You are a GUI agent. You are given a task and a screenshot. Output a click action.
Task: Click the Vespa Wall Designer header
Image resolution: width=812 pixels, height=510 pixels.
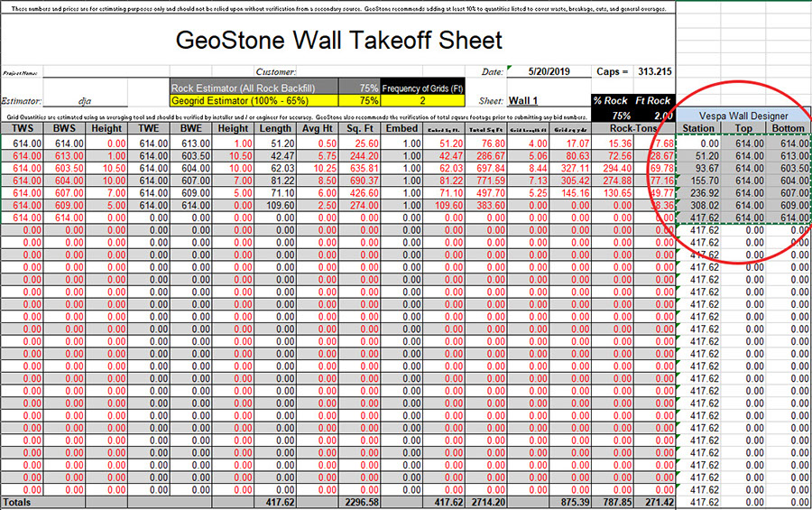[745, 116]
